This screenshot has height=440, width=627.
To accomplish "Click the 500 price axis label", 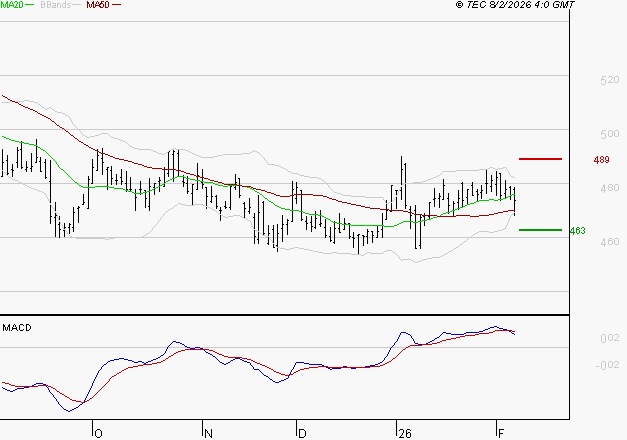I will (610, 134).
